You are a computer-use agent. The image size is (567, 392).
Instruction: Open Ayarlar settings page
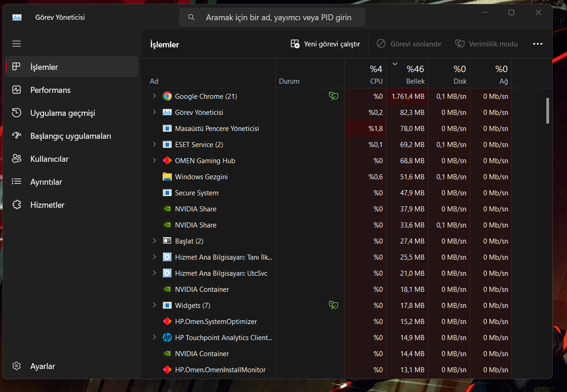[72, 366]
